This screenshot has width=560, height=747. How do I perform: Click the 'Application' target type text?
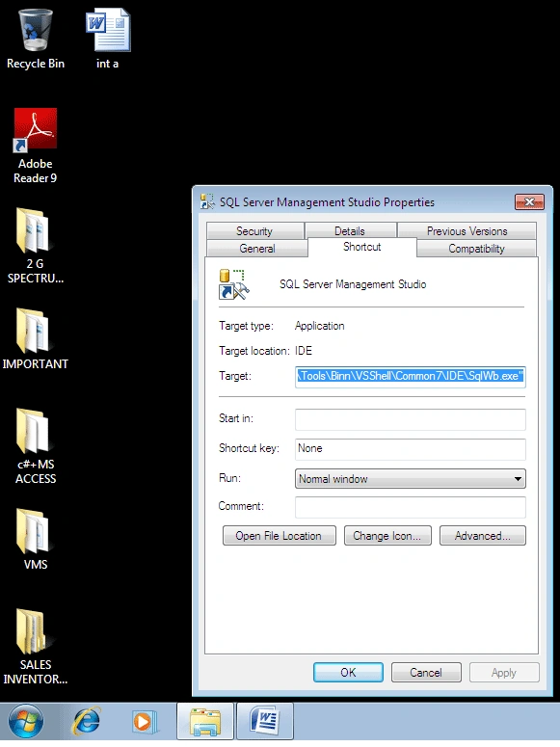pyautogui.click(x=319, y=326)
